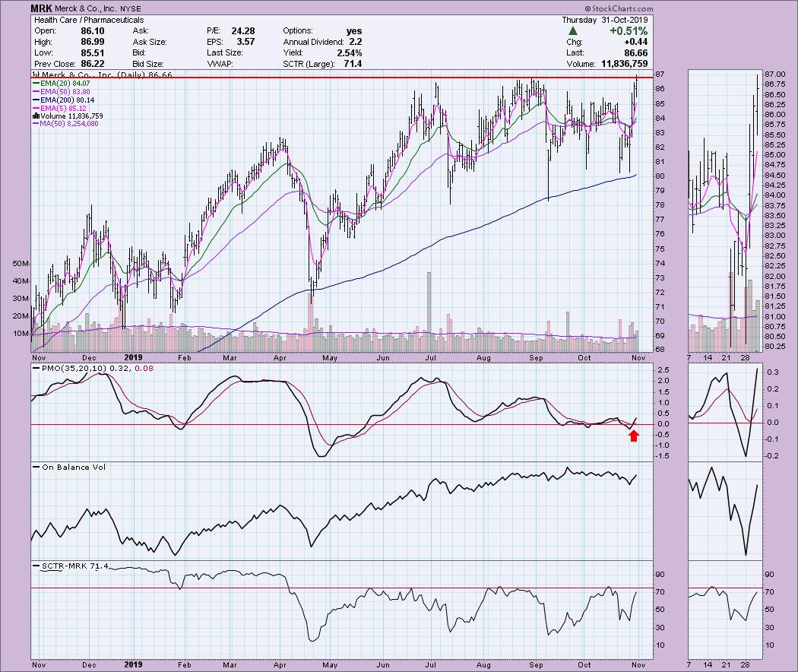This screenshot has height=672, width=798.
Task: Click the MRK ticker symbol in the title
Action: point(40,8)
